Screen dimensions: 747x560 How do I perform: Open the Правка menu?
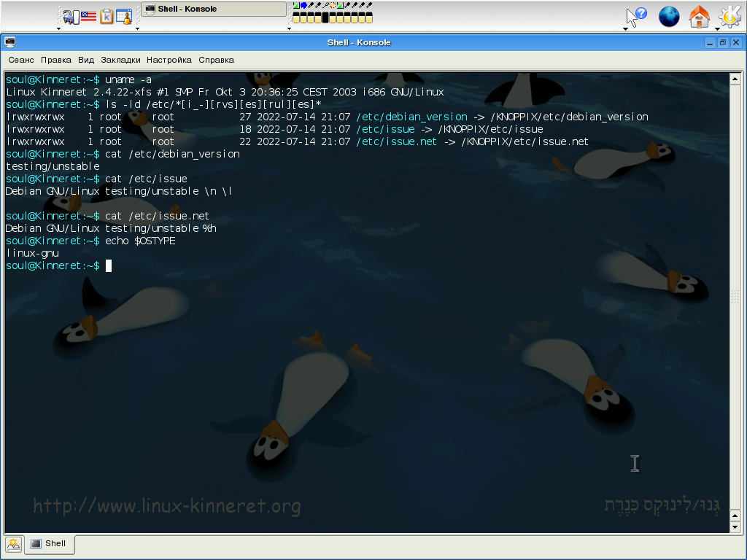(x=55, y=60)
